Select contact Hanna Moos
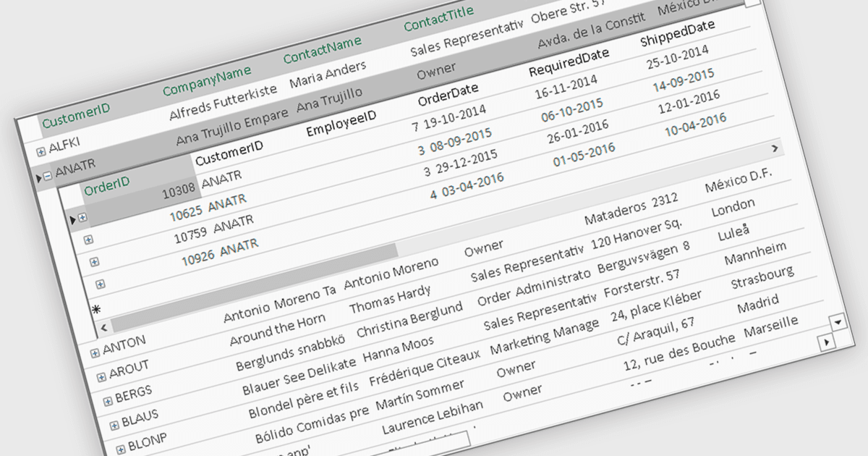Viewport: 868px width, 456px height. (399, 349)
